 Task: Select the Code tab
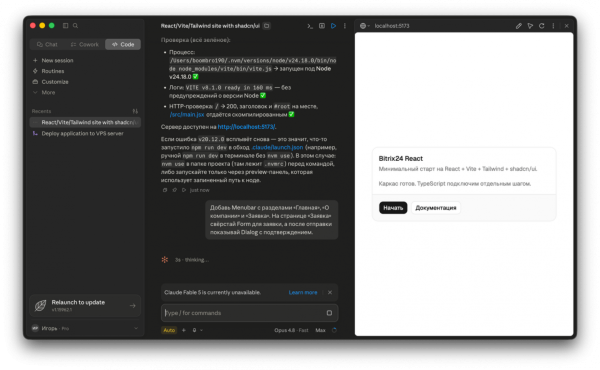tap(123, 44)
